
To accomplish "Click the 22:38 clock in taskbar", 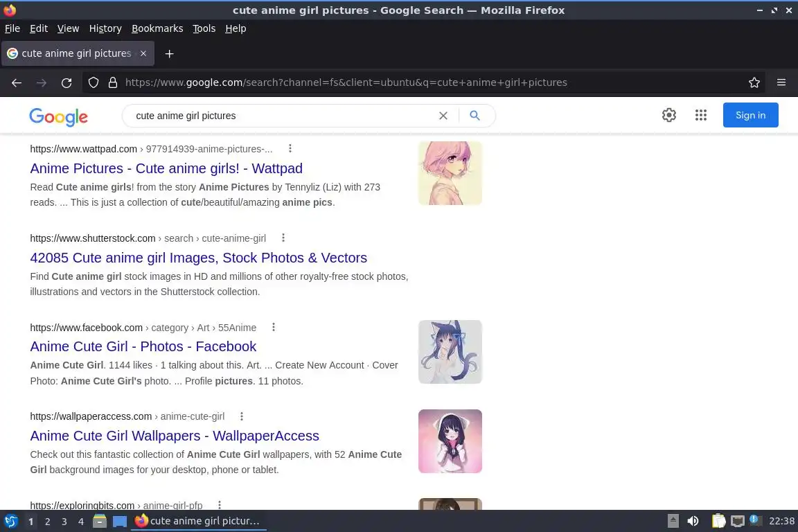I will point(781,521).
